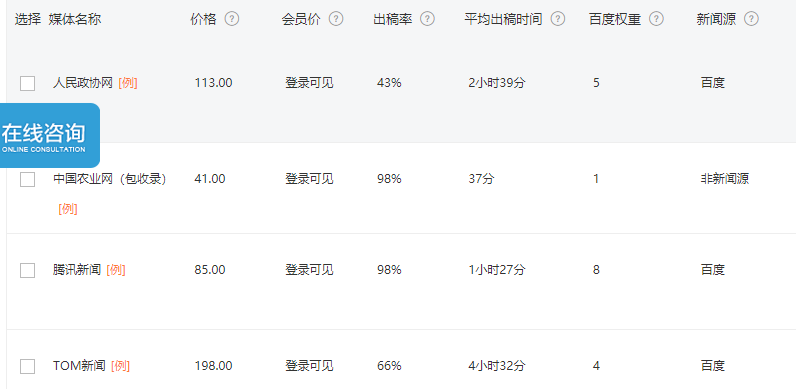Open 腾讯新闻 [例] example link
This screenshot has height=389, width=796.
tap(116, 270)
